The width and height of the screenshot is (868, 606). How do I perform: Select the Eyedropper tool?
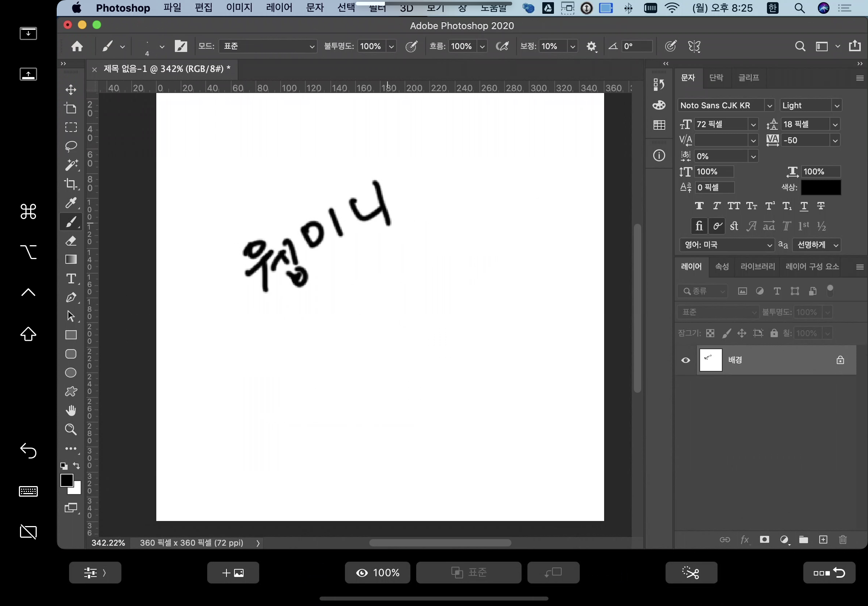[71, 203]
